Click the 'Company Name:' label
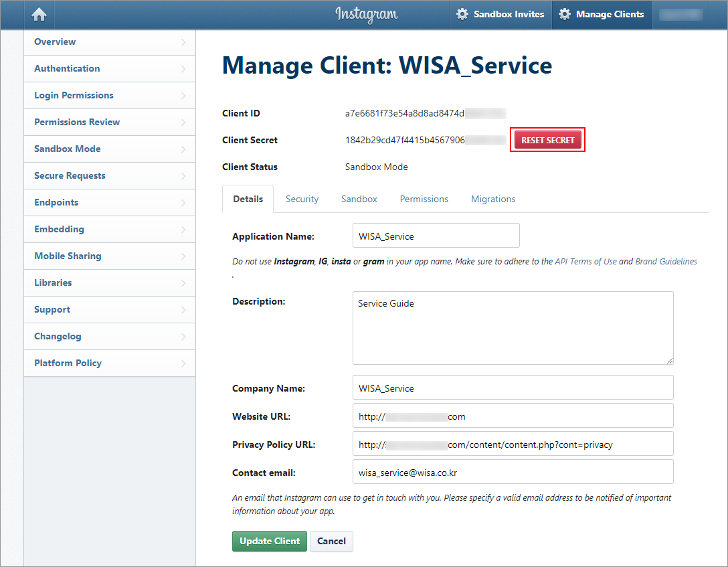Image resolution: width=728 pixels, height=567 pixels. 268,388
